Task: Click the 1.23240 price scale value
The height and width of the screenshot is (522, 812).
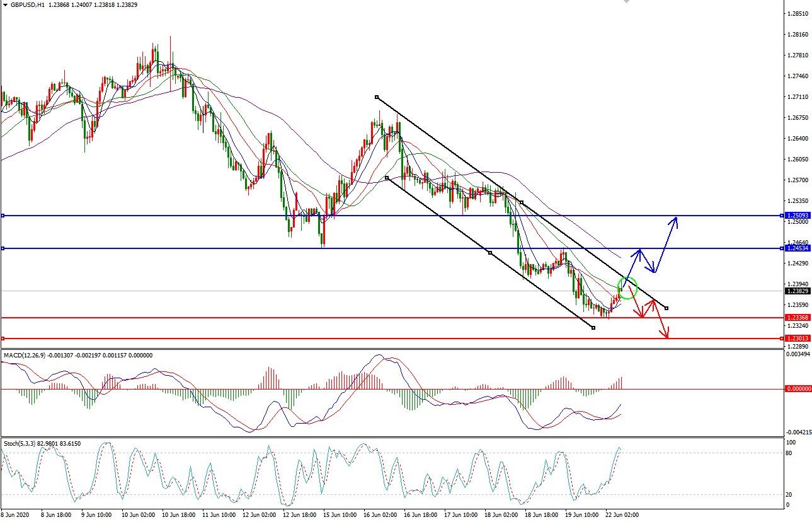Action: click(x=798, y=326)
